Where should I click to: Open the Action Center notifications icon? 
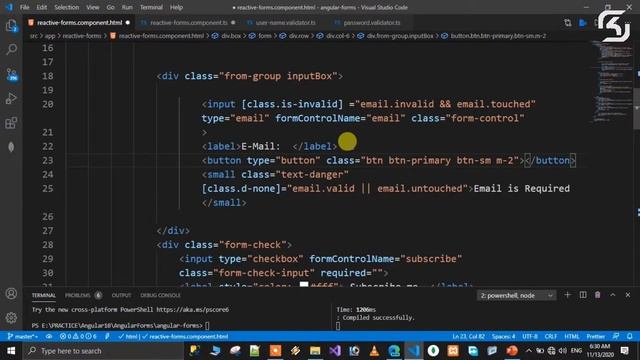pos(624,351)
